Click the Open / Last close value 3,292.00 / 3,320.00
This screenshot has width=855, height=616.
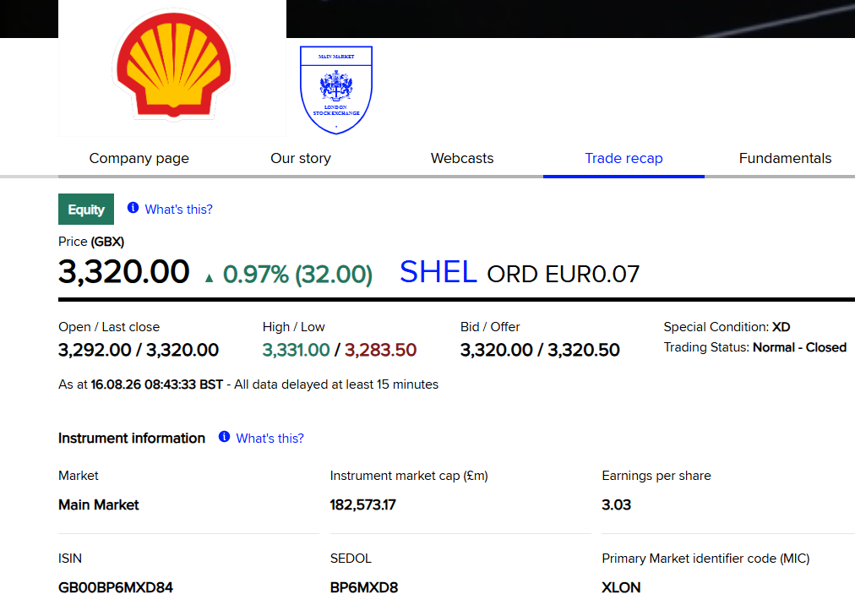point(139,350)
